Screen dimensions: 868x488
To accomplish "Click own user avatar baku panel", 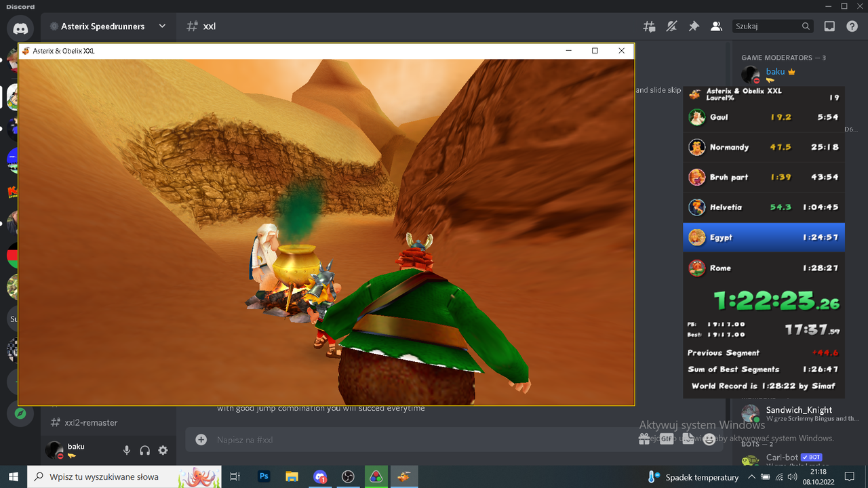I will tap(54, 450).
